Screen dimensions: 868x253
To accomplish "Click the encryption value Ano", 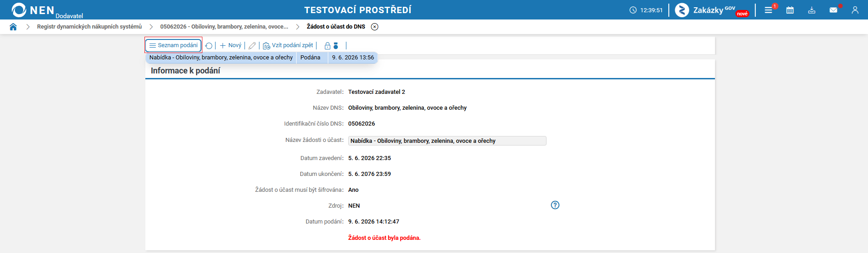I will (x=353, y=190).
